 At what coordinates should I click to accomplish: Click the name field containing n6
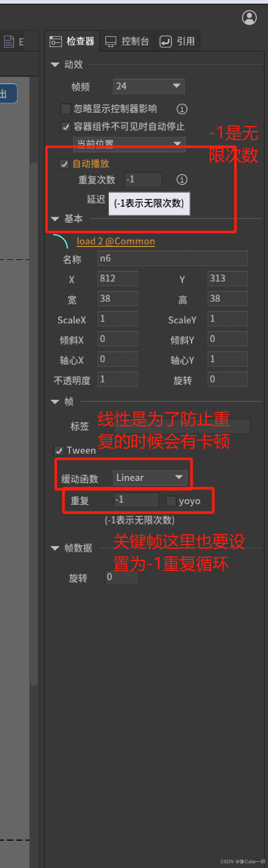[172, 258]
